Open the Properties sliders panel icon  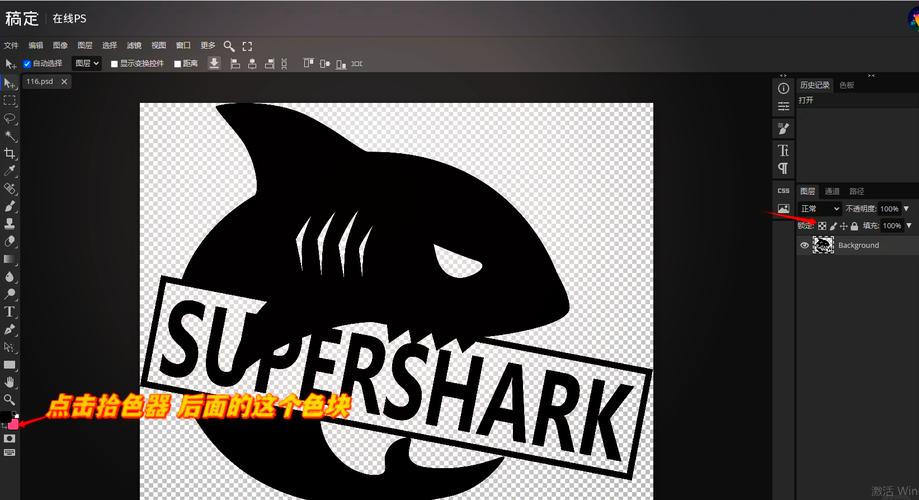click(x=784, y=107)
